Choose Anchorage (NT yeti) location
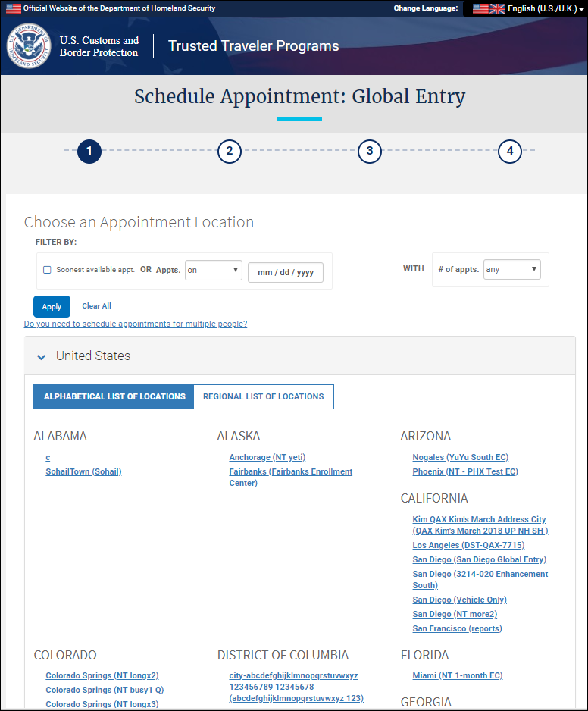This screenshot has width=588, height=711. [x=267, y=457]
